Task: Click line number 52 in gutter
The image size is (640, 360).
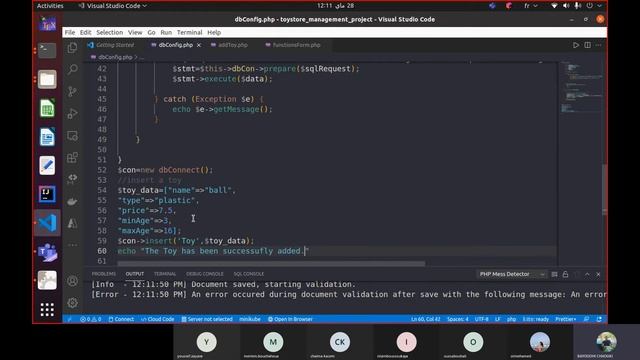Action: (x=102, y=170)
